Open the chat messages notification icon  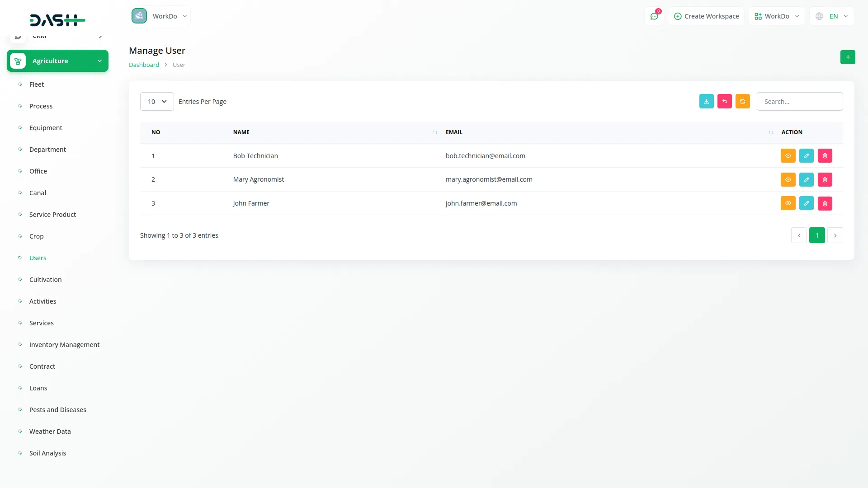click(654, 16)
